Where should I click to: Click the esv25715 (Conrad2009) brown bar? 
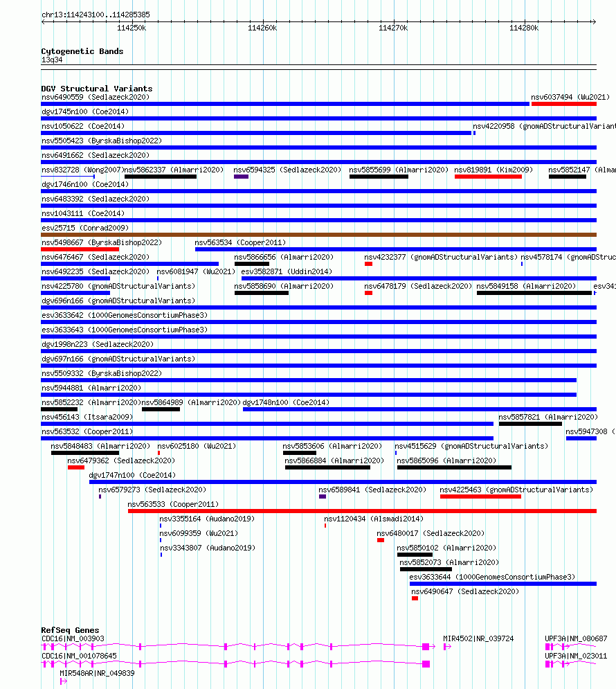pyautogui.click(x=319, y=235)
